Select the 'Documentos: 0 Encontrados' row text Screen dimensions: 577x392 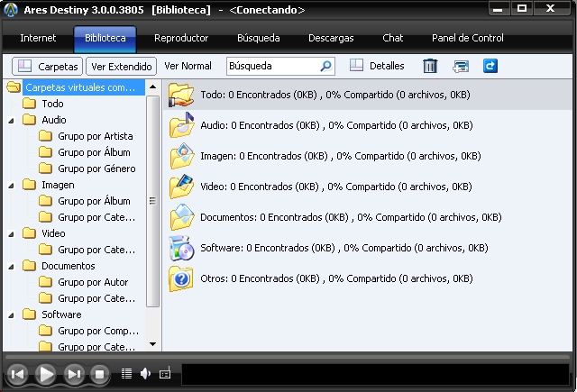[351, 217]
